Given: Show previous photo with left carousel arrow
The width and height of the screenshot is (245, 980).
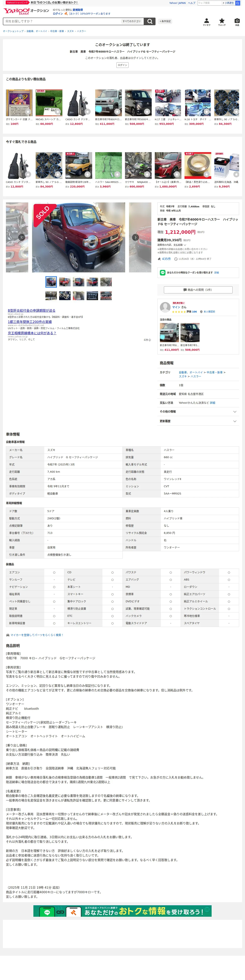Looking at the screenshot, I should pos(22,237).
